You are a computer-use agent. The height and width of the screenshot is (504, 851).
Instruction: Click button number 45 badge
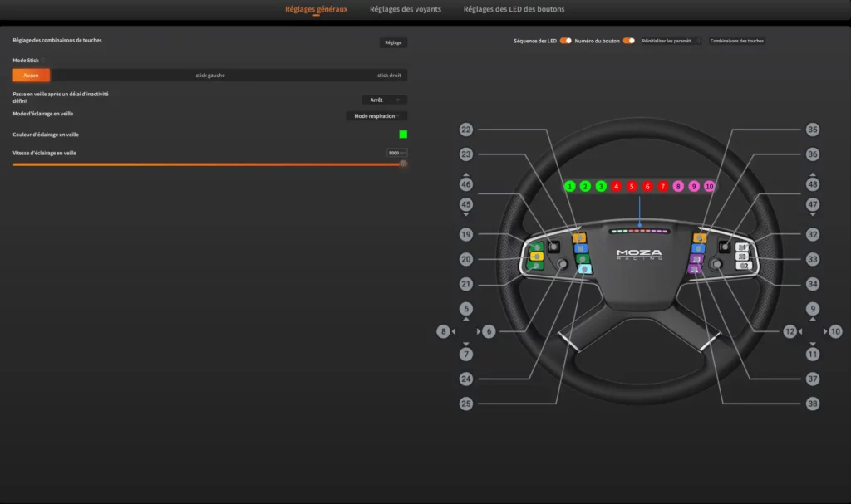coord(465,204)
